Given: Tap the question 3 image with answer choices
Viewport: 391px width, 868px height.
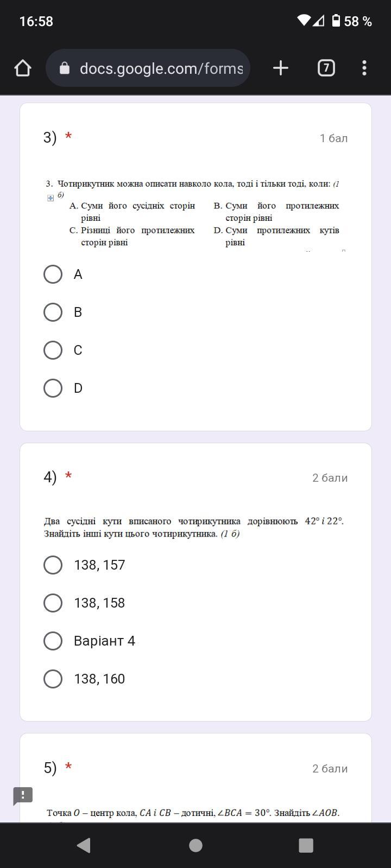Looking at the screenshot, I should tap(195, 213).
